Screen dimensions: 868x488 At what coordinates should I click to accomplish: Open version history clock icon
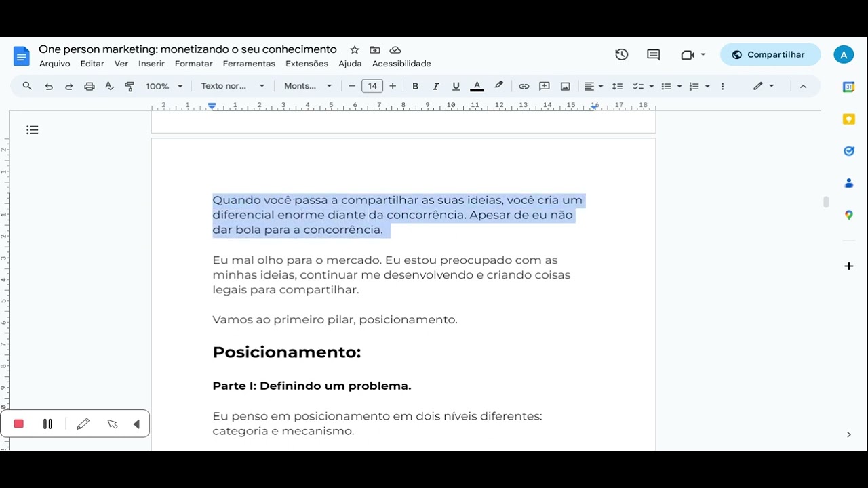click(x=621, y=55)
